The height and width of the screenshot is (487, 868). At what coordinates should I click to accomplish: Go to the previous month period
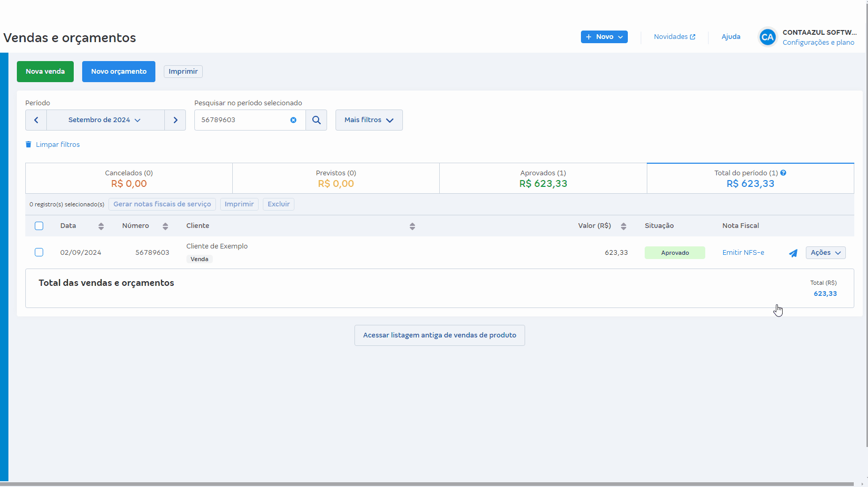pyautogui.click(x=36, y=120)
